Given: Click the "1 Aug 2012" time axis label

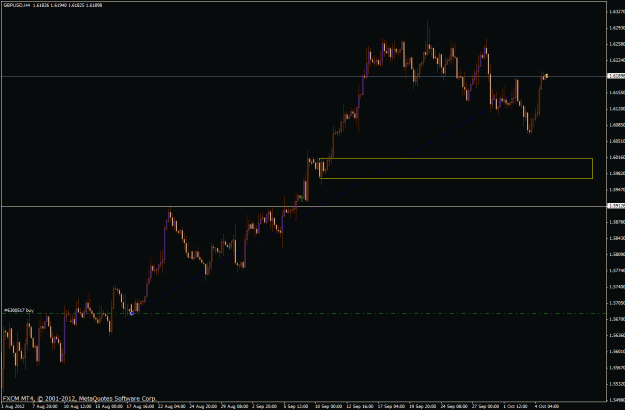Looking at the screenshot, I should click(x=13, y=406).
